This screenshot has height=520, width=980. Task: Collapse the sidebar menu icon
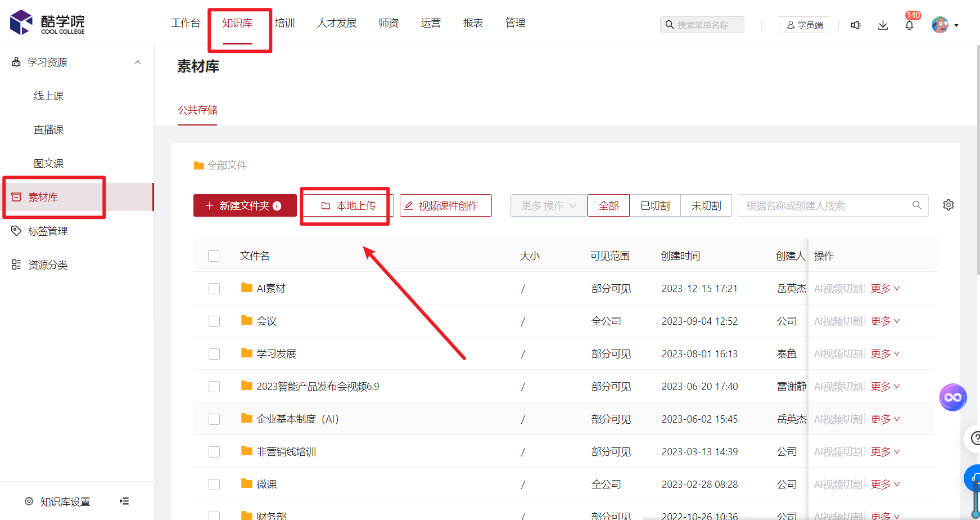point(124,501)
